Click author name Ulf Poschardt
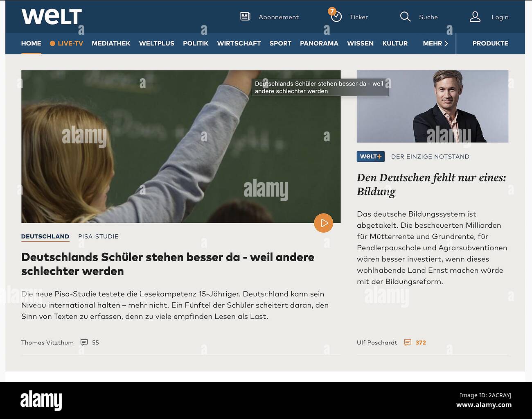 click(377, 343)
